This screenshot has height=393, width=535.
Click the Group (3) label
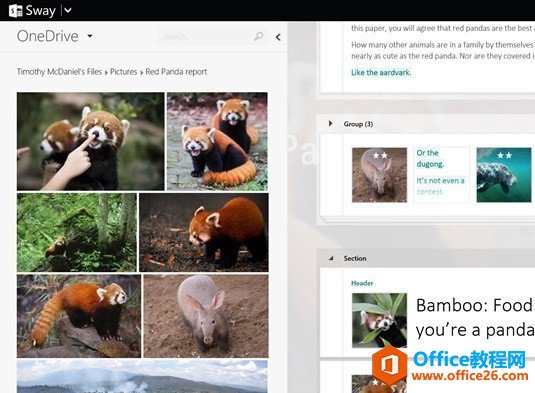358,124
